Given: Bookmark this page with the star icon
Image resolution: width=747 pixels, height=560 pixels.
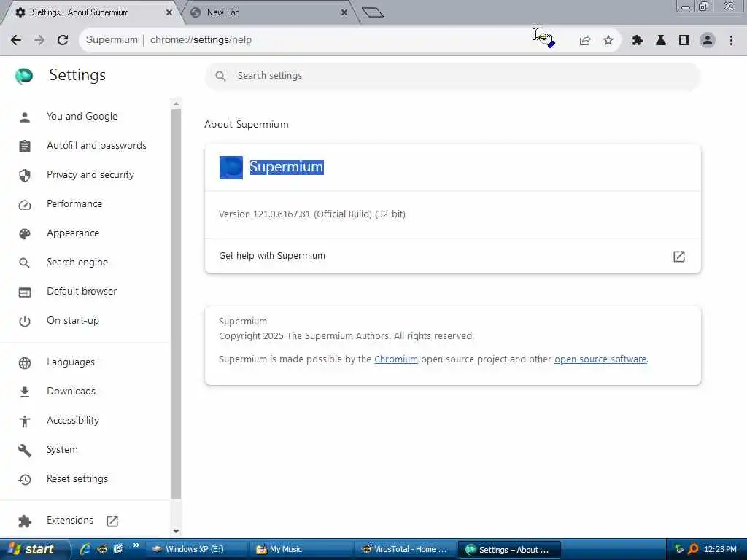Looking at the screenshot, I should [x=608, y=41].
